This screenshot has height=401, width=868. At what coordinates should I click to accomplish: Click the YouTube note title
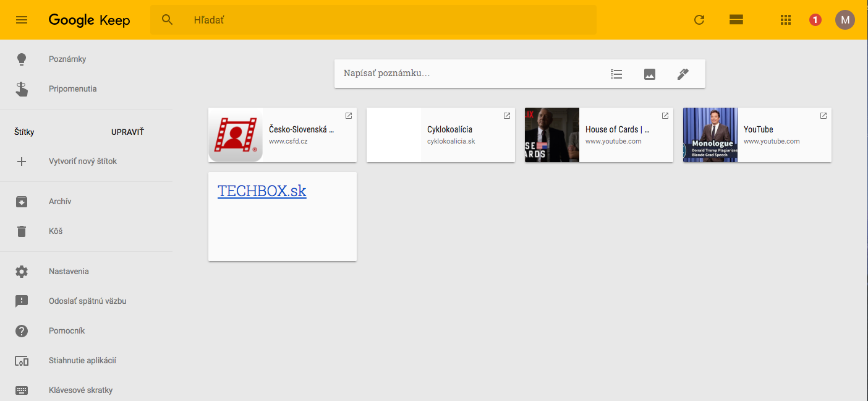tap(759, 129)
